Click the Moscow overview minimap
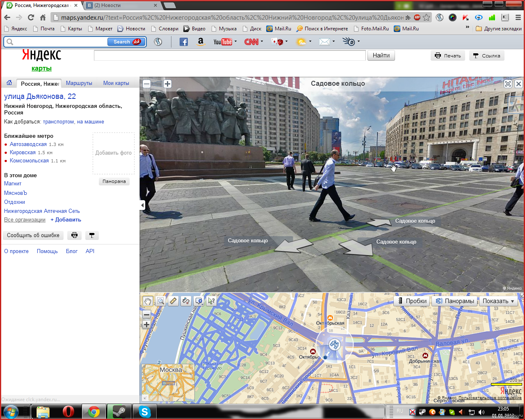The height and width of the screenshot is (420, 525). click(x=168, y=383)
